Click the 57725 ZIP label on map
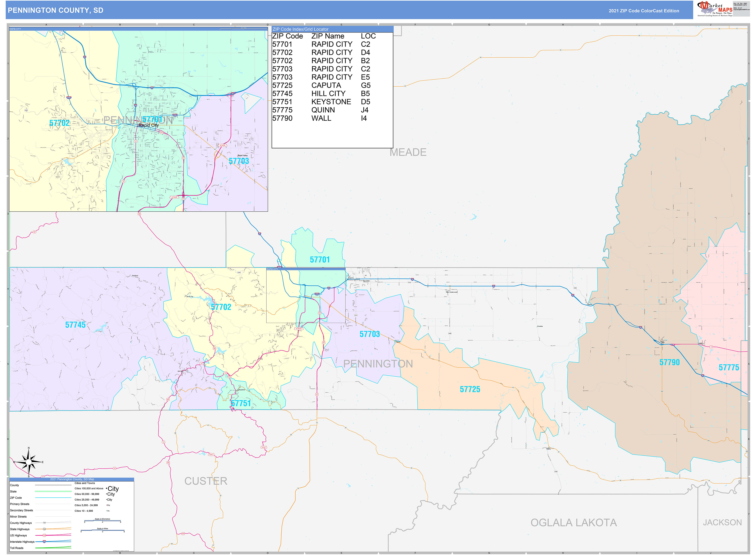 pos(470,389)
